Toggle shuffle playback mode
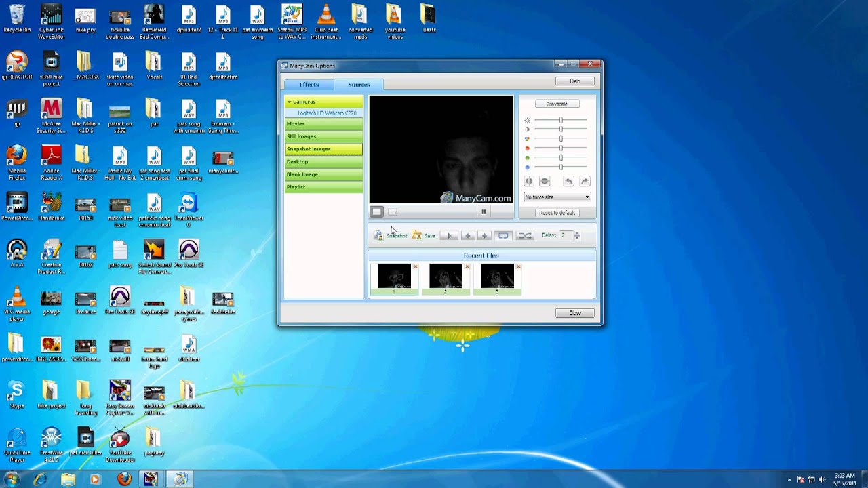Image resolution: width=868 pixels, height=488 pixels. coord(525,236)
